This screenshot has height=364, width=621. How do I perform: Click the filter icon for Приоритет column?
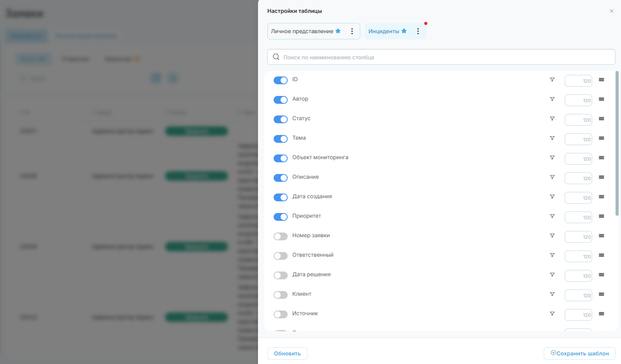[x=552, y=216]
